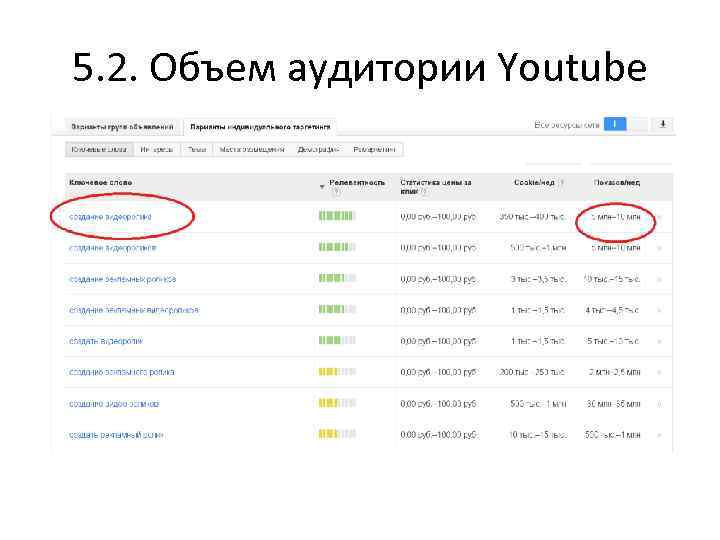The width and height of the screenshot is (720, 540).
Task: Add keyword создать рекламный ролик via its » icon
Action: (x=659, y=435)
